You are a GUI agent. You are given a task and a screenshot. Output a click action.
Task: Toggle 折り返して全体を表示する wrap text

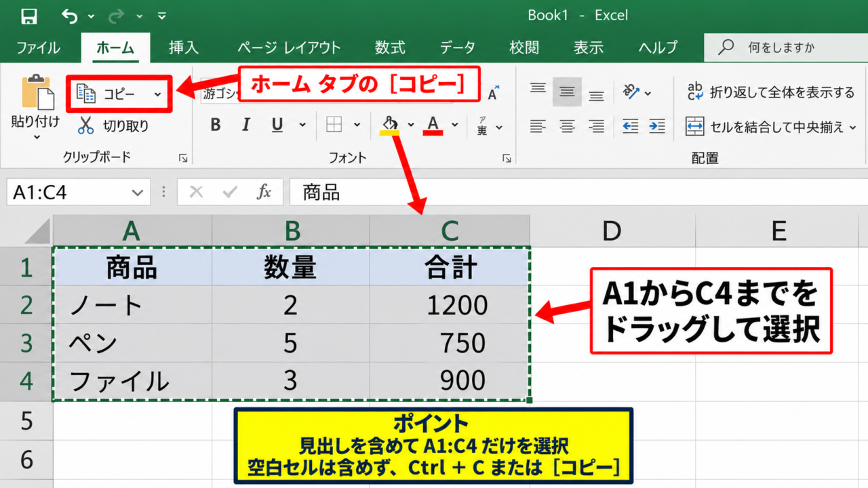coord(770,92)
